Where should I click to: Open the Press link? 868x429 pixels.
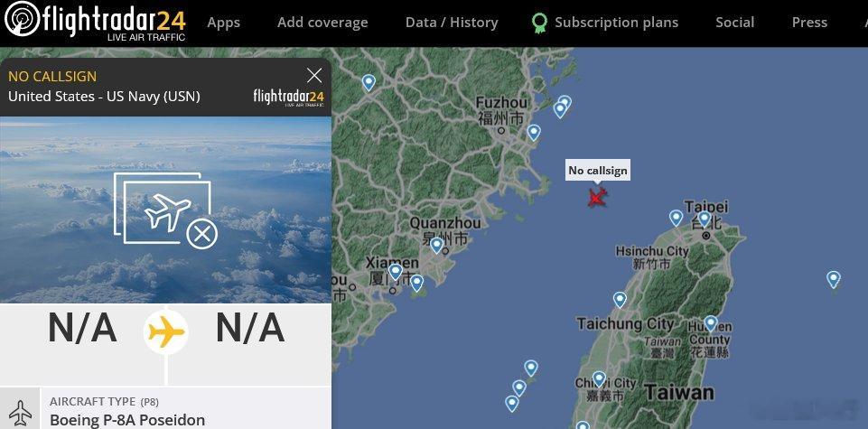coord(809,23)
